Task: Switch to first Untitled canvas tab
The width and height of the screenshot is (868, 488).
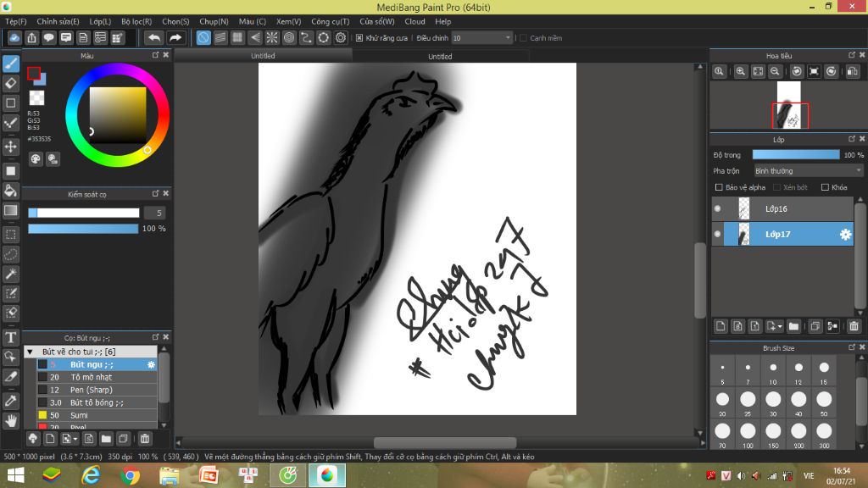Action: pyautogui.click(x=263, y=55)
